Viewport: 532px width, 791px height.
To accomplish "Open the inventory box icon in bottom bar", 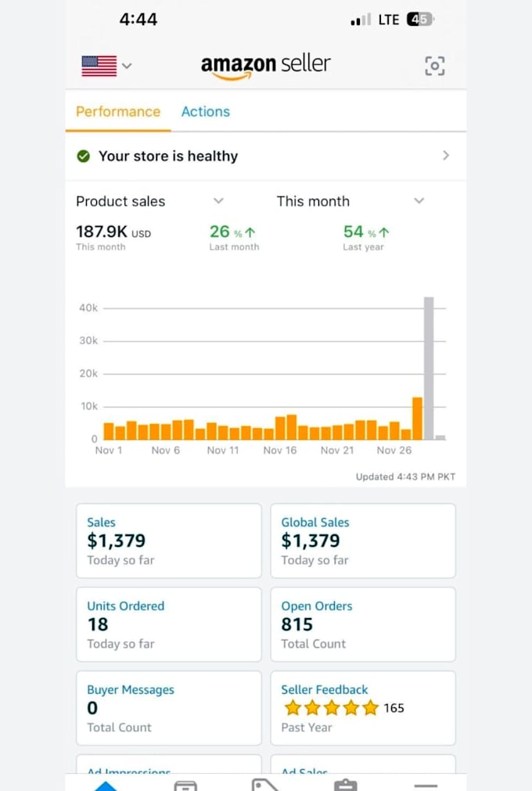I will (185, 786).
